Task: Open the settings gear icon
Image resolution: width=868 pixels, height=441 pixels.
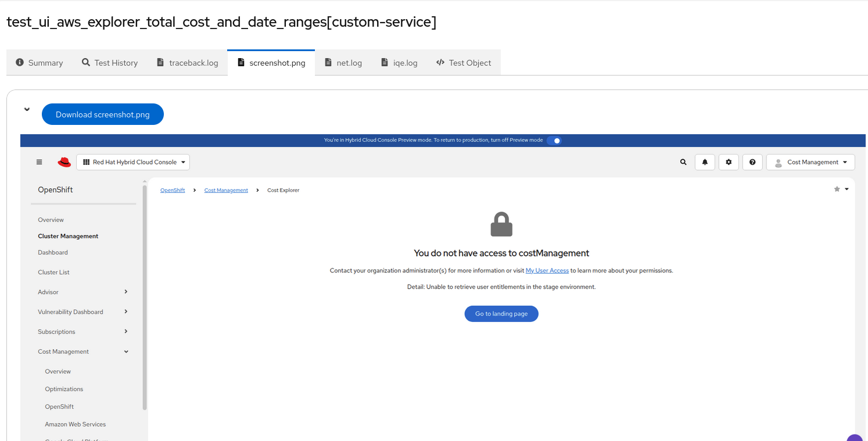Action: pos(729,162)
